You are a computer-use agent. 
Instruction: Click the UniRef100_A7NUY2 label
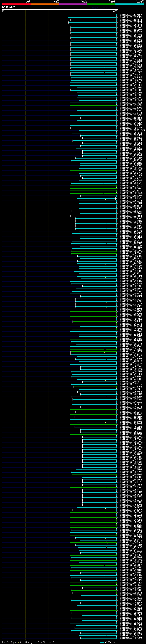(x=131, y=178)
